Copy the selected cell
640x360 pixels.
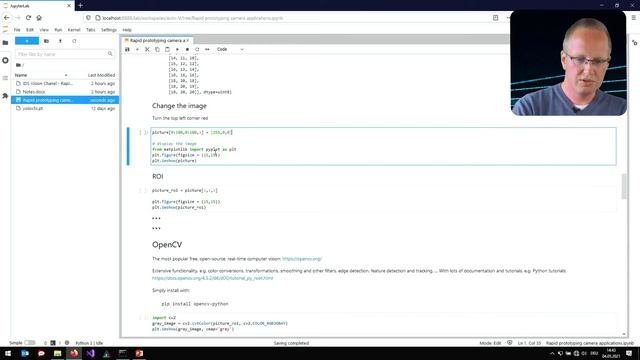[x=157, y=49]
